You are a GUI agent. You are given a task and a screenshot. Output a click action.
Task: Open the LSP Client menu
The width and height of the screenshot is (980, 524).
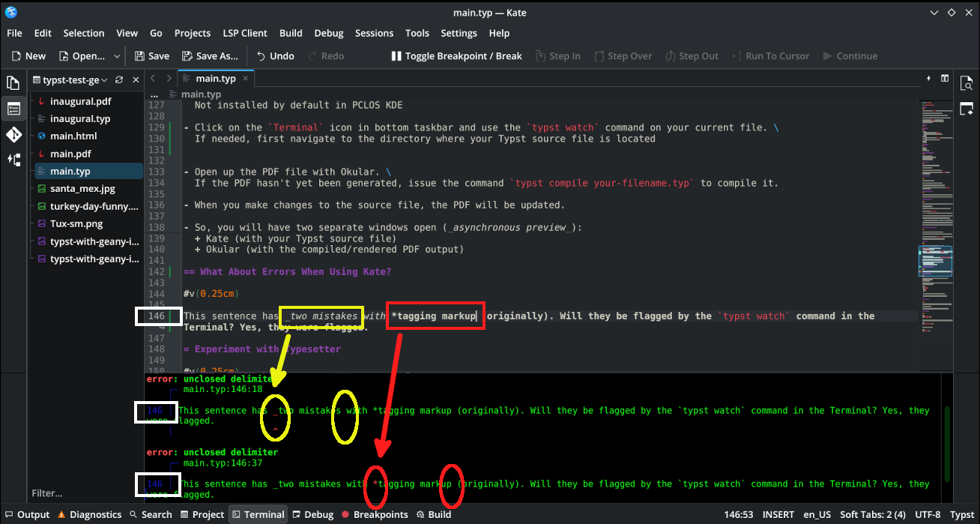coord(245,33)
